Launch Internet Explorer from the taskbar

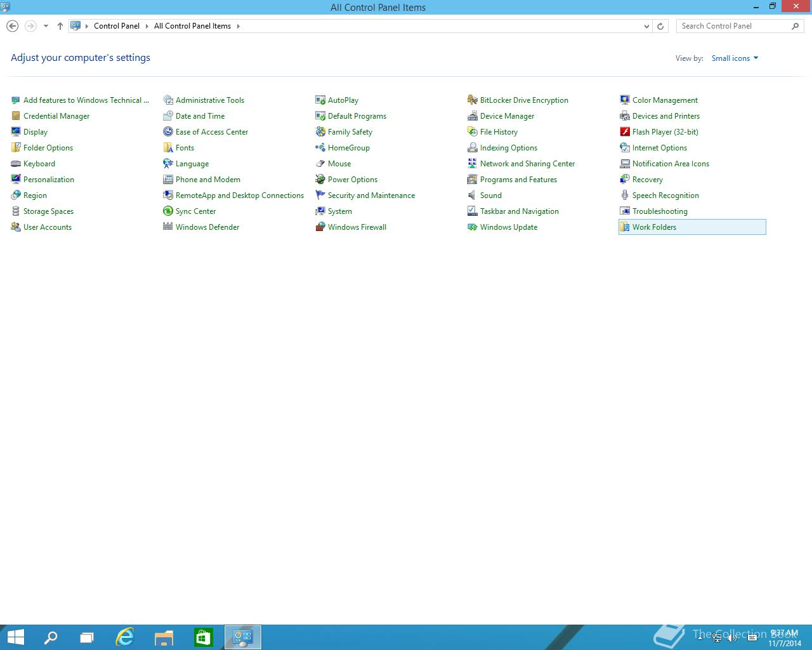pyautogui.click(x=125, y=637)
